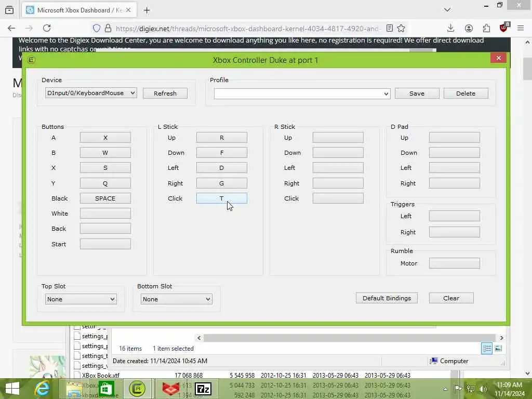Close the Xbox Controller Duke dialog
The height and width of the screenshot is (399, 532).
(x=498, y=58)
